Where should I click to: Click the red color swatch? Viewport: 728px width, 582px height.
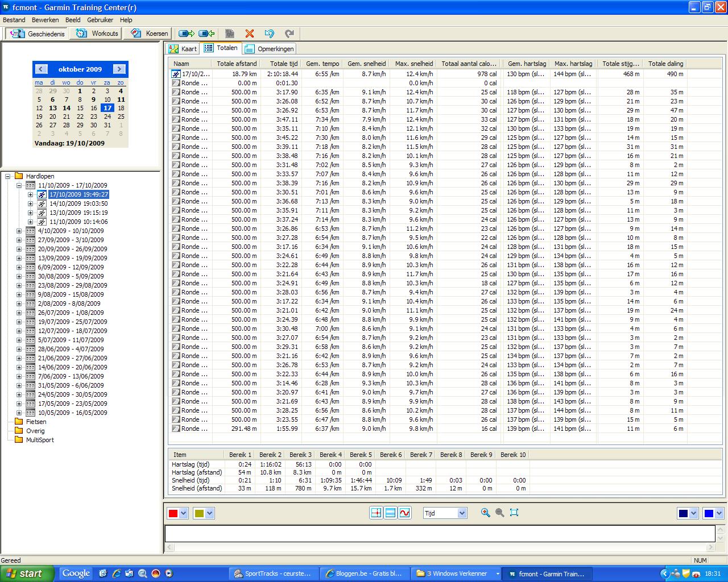(173, 513)
